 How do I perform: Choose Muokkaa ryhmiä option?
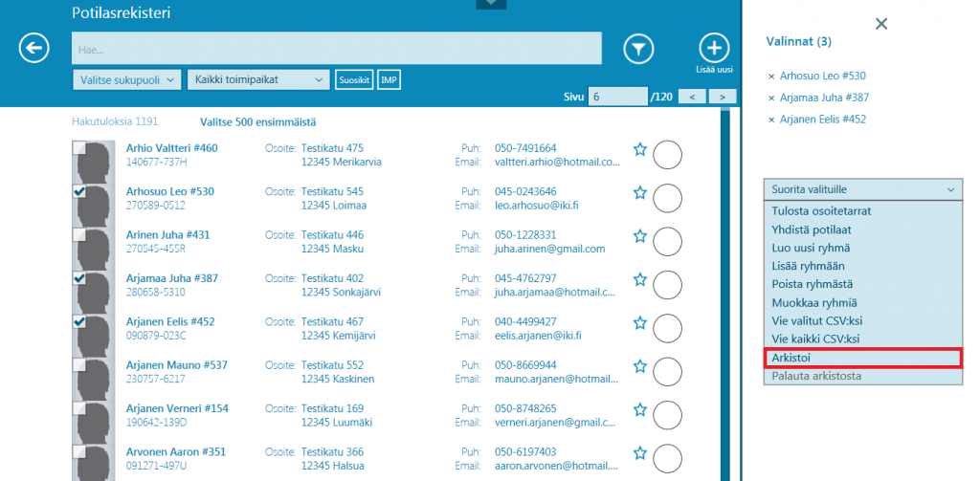point(862,303)
